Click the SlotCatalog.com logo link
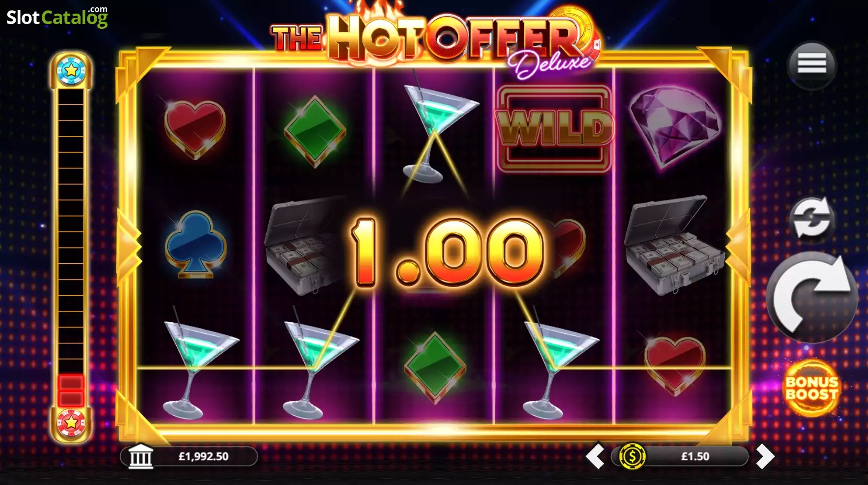This screenshot has height=485, width=868. click(x=57, y=17)
